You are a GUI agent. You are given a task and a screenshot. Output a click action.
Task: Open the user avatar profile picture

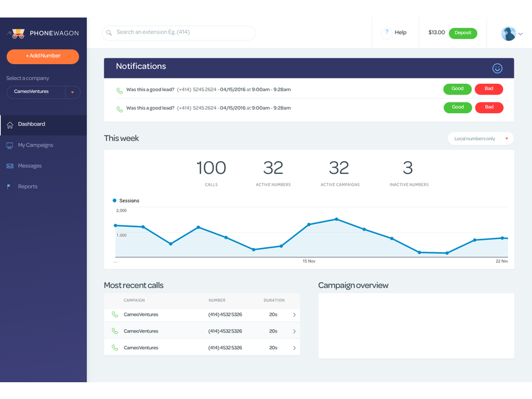tap(508, 34)
